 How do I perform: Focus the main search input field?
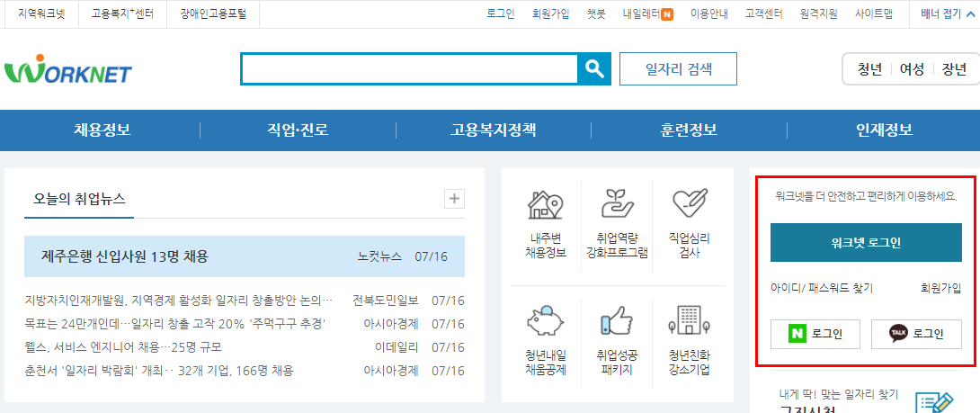409,68
